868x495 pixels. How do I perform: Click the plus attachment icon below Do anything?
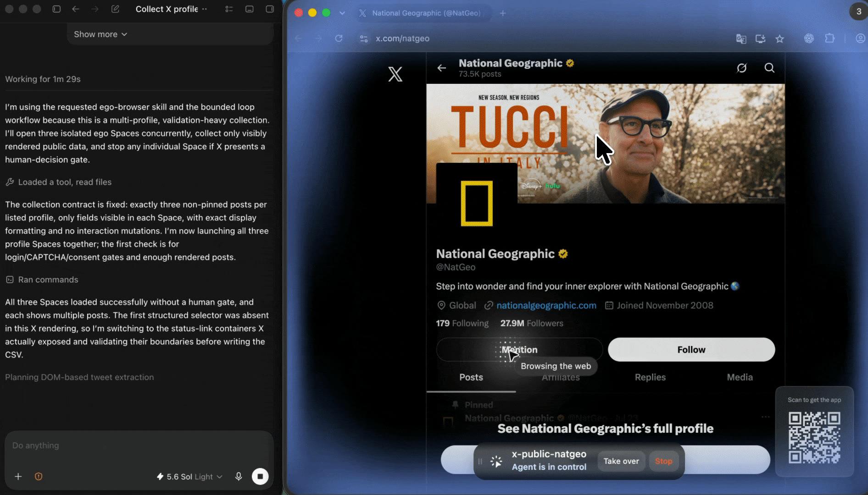[x=18, y=477]
